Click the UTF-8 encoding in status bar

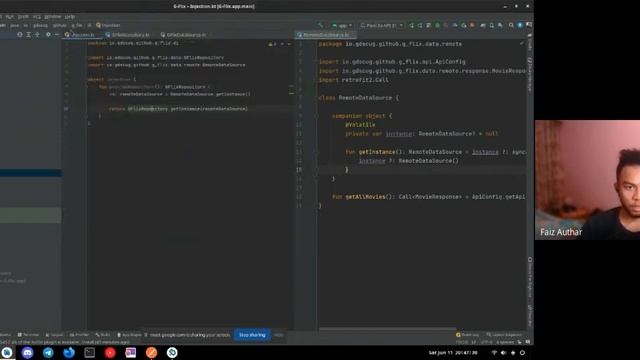(487, 342)
